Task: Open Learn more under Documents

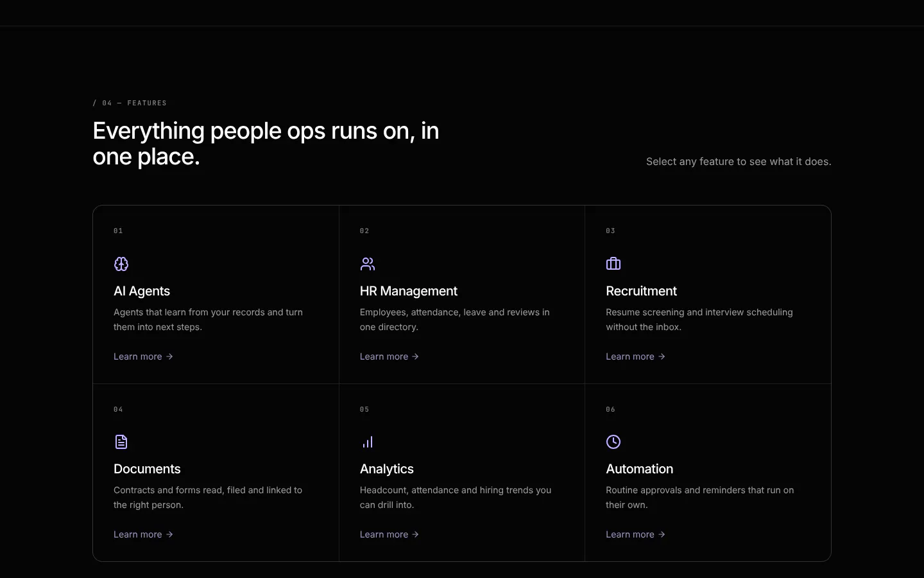Action: pyautogui.click(x=144, y=534)
